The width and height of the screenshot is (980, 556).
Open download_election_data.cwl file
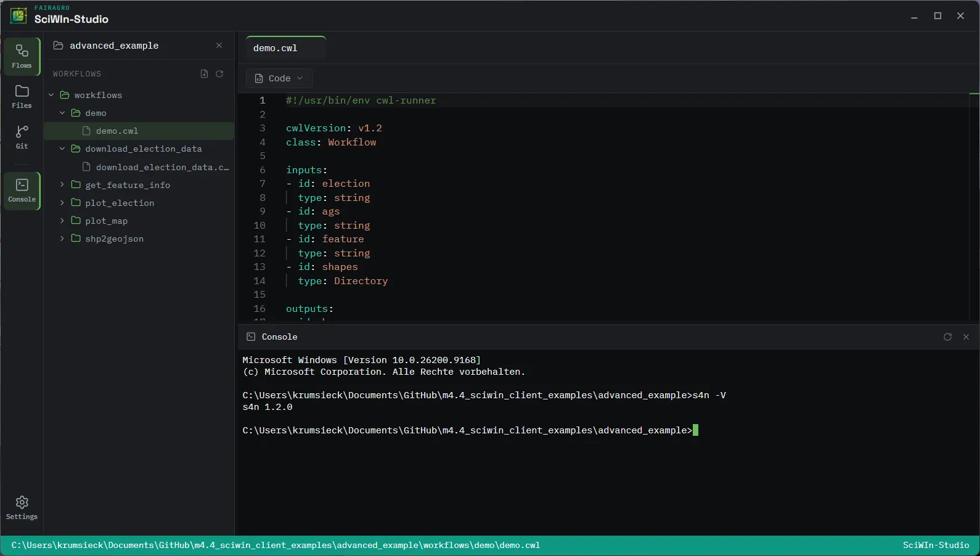pos(139,167)
